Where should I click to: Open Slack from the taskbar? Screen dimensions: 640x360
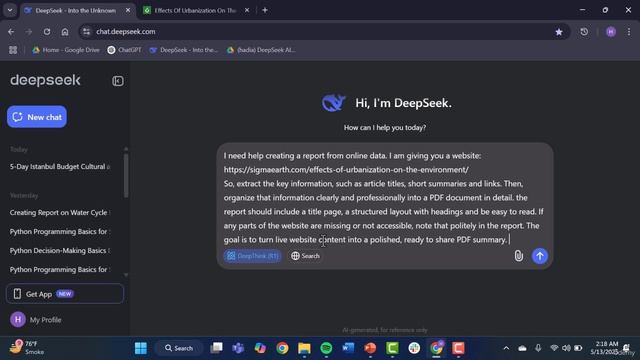414,348
